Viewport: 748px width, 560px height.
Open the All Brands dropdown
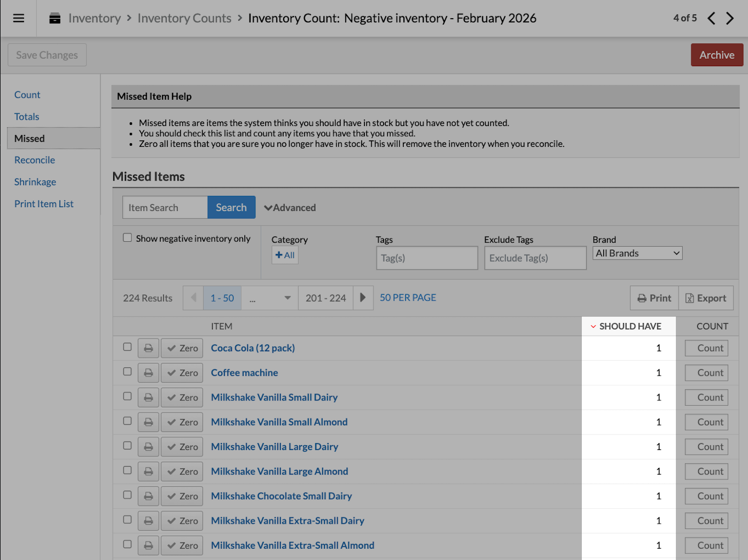coord(637,253)
